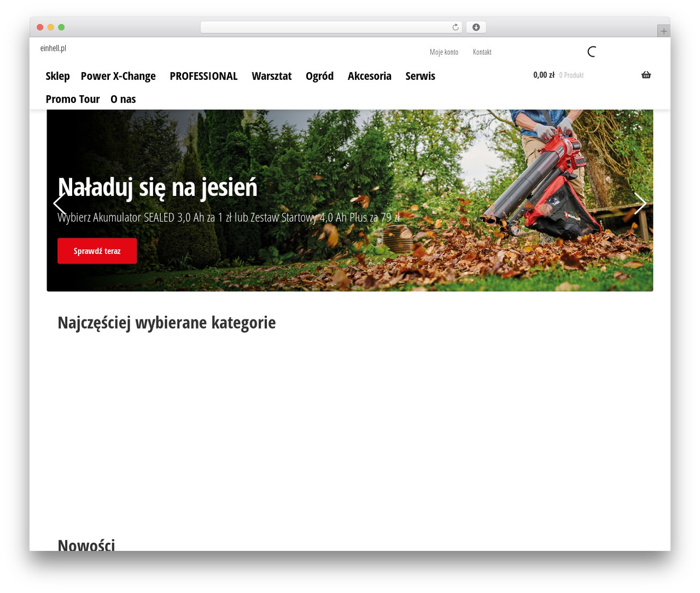This screenshot has height=593, width=700.
Task: Open the Serwis menu item
Action: point(421,76)
